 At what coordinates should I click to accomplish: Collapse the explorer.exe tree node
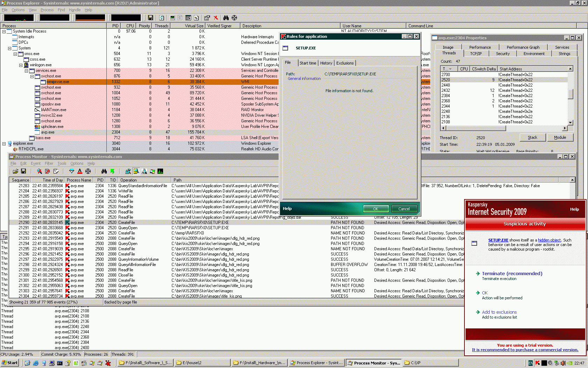pos(4,144)
